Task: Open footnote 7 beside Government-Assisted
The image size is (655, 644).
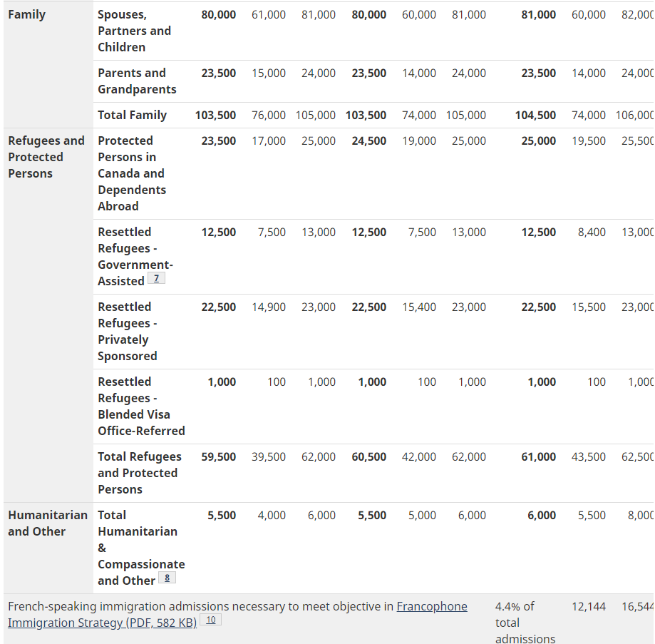Action: point(156,278)
